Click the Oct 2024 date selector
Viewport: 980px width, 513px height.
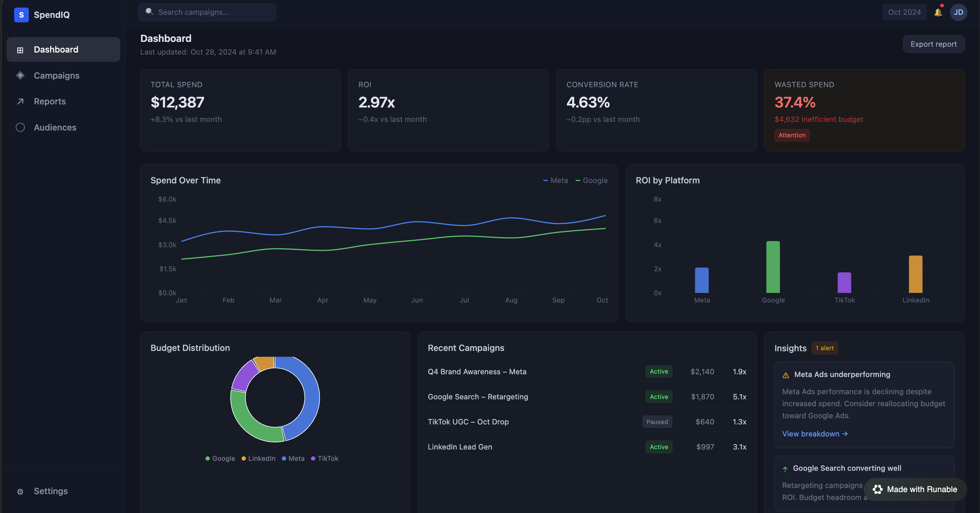(x=904, y=12)
